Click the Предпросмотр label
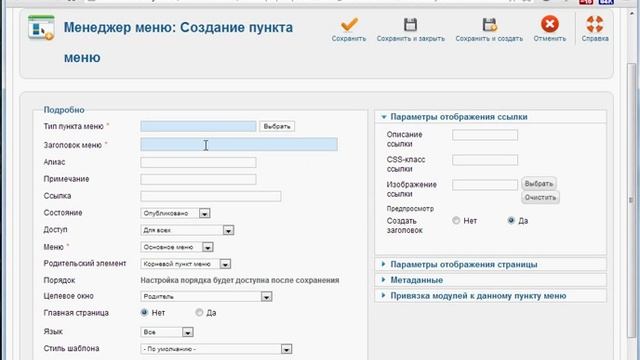Screen dimensions: 640x360 tap(410, 209)
